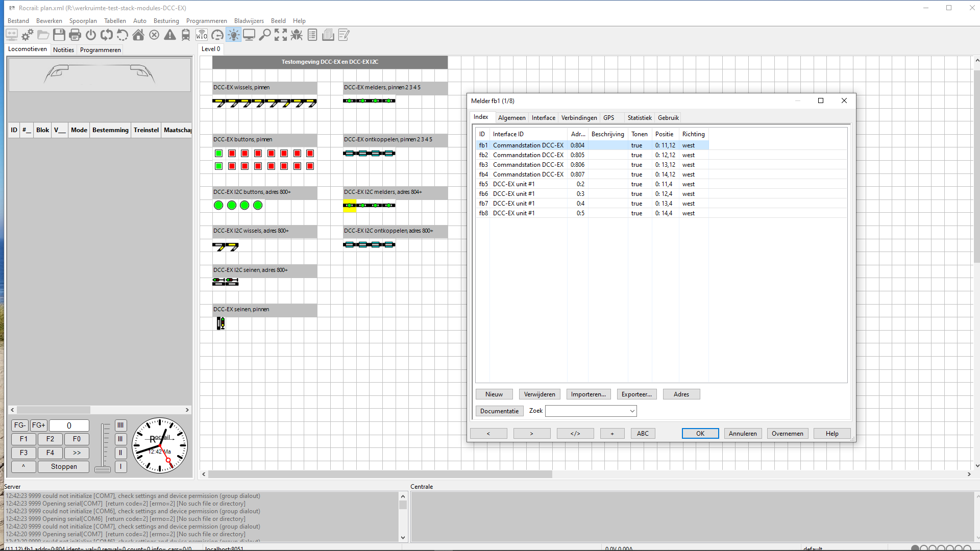Click the Exporteer... button
980x551 pixels.
636,394
